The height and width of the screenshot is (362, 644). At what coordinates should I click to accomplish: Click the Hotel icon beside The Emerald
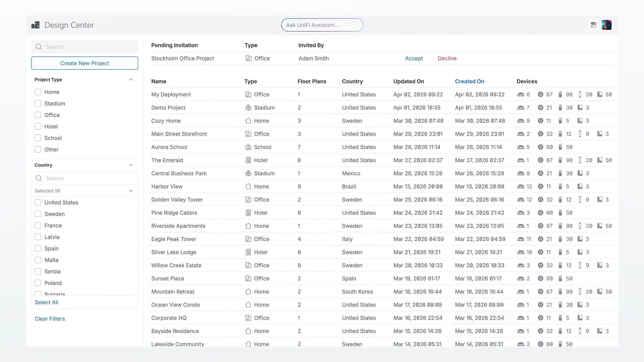tap(248, 160)
